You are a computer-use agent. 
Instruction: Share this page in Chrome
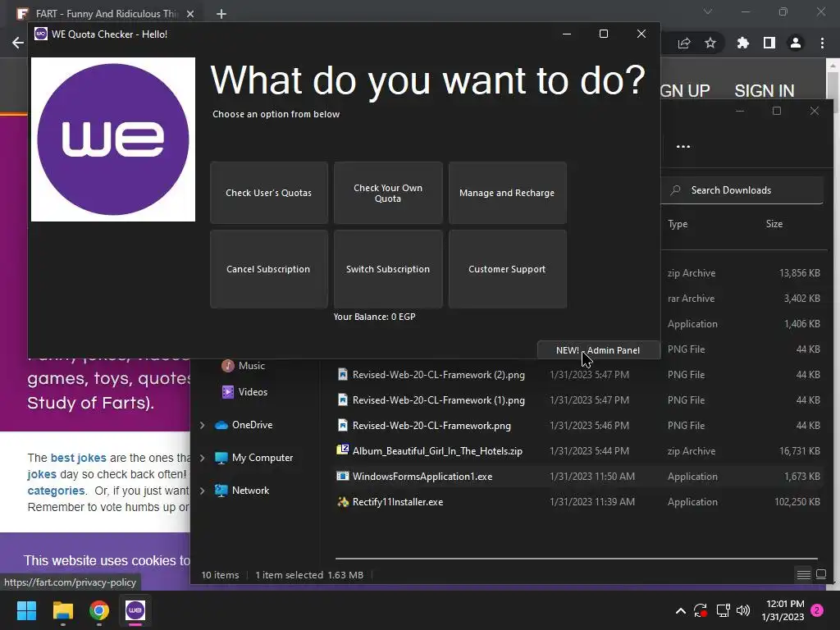tap(684, 43)
